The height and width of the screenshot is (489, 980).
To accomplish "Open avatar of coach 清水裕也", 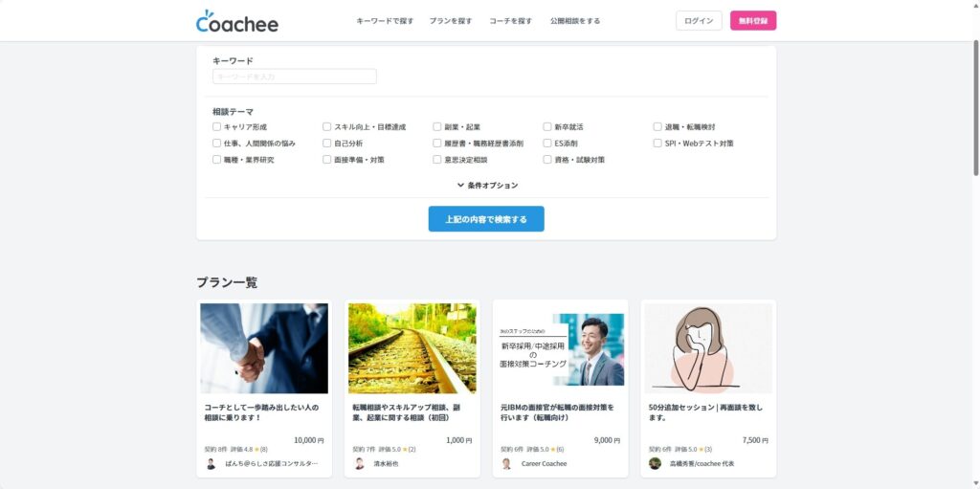I will [x=359, y=463].
